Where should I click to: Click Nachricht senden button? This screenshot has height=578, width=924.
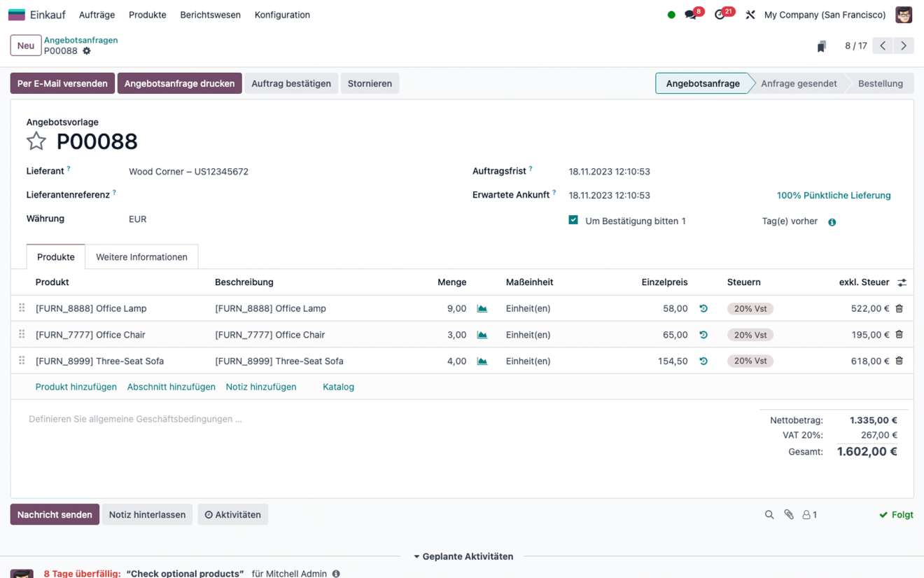tap(55, 515)
